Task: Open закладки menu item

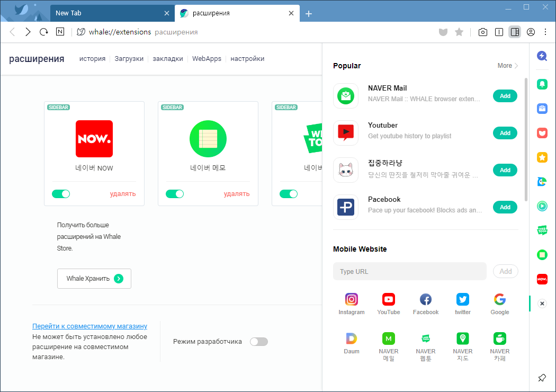Action: coord(168,58)
